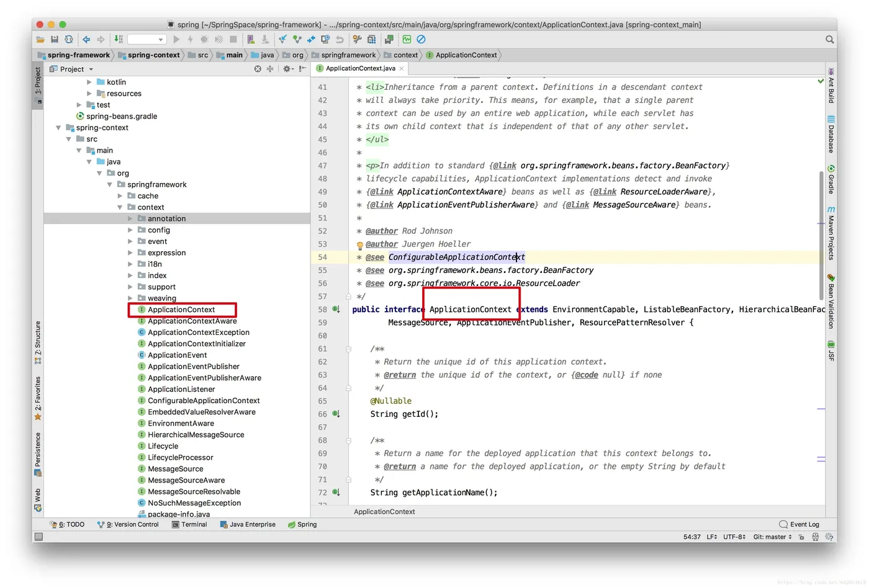
Task: Select ConfigurableApplicationContext in project tree
Action: 204,401
